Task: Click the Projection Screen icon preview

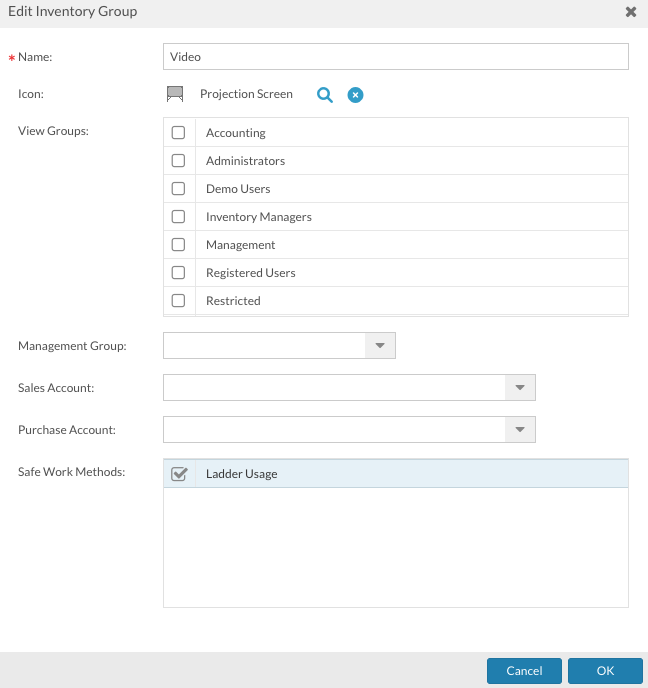Action: [x=175, y=94]
